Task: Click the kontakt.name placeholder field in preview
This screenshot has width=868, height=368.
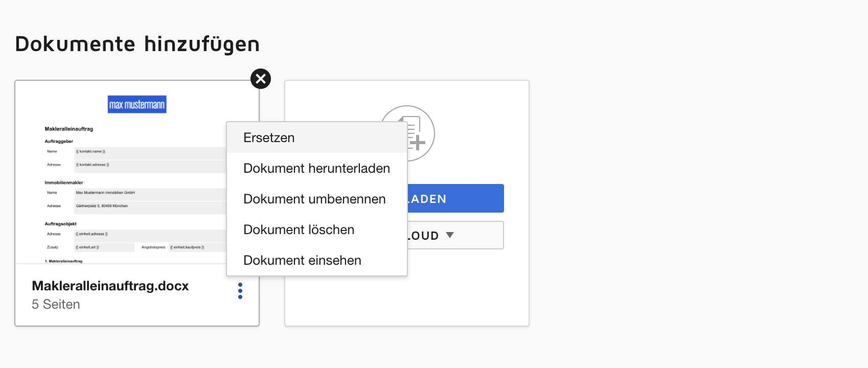Action: [x=91, y=152]
